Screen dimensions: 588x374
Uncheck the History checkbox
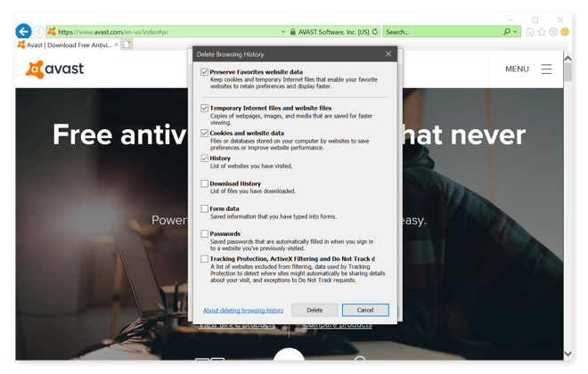tap(204, 159)
